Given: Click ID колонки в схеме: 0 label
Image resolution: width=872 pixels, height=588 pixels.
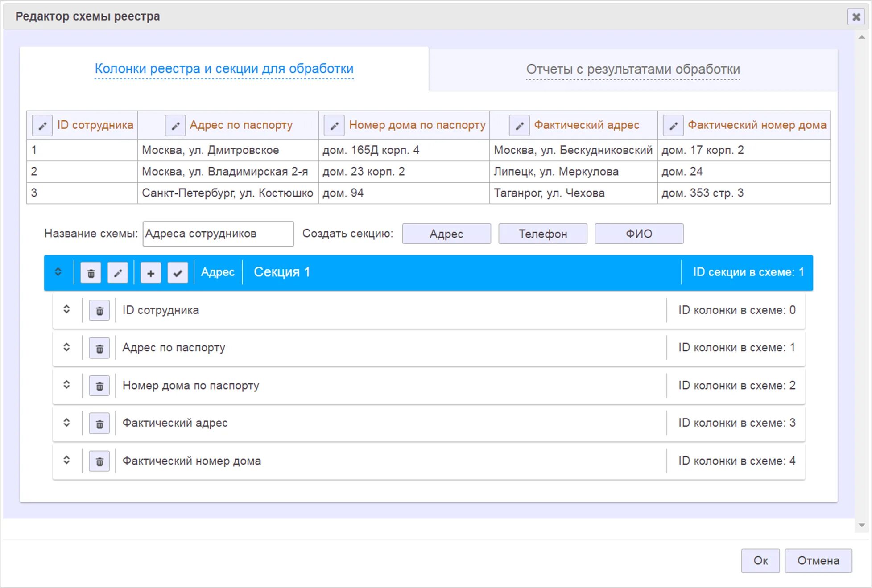Looking at the screenshot, I should pyautogui.click(x=737, y=310).
